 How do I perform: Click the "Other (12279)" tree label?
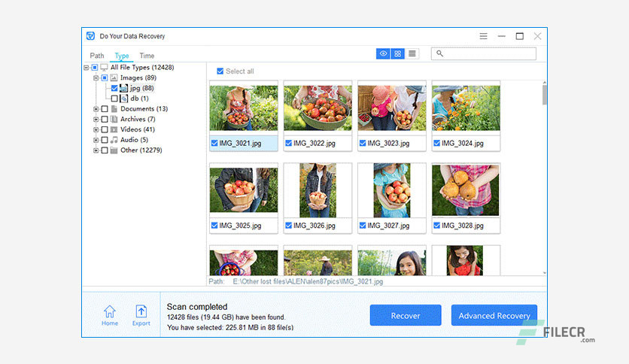141,150
